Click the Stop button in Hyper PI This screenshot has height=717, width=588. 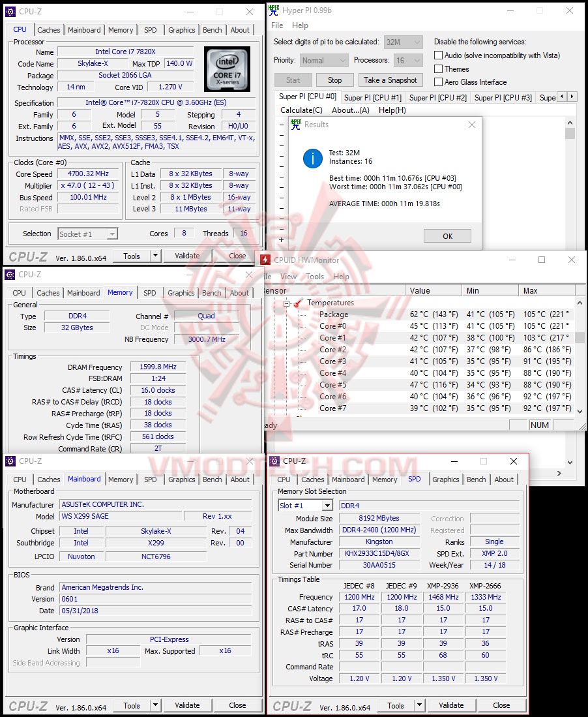tap(334, 80)
